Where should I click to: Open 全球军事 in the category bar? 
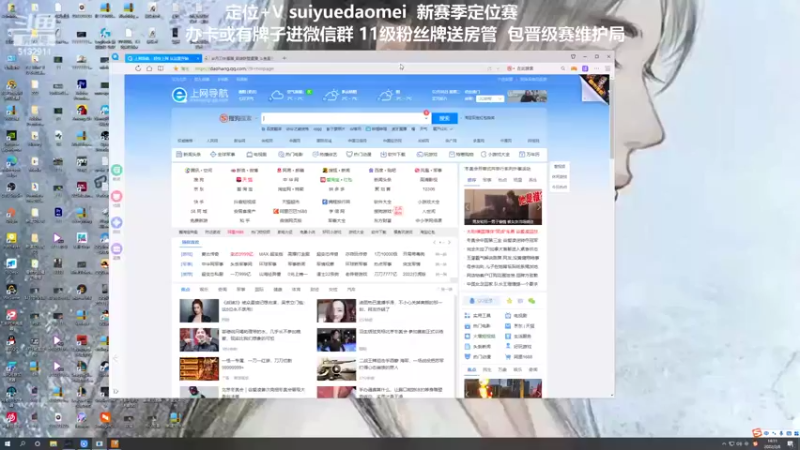(223, 154)
